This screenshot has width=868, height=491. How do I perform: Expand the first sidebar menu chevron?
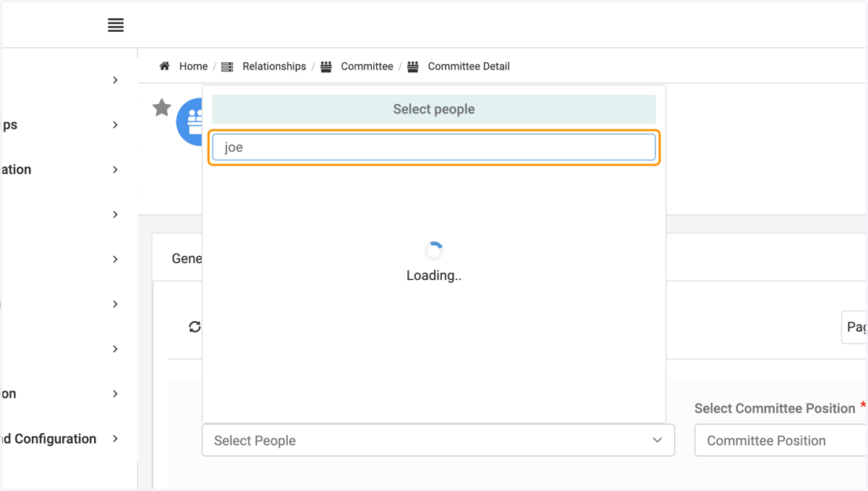pyautogui.click(x=115, y=80)
